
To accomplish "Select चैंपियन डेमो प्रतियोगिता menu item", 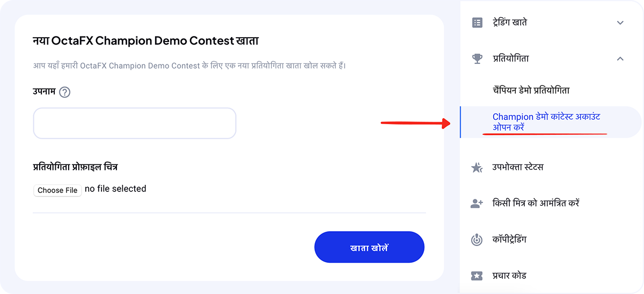I will (x=531, y=90).
